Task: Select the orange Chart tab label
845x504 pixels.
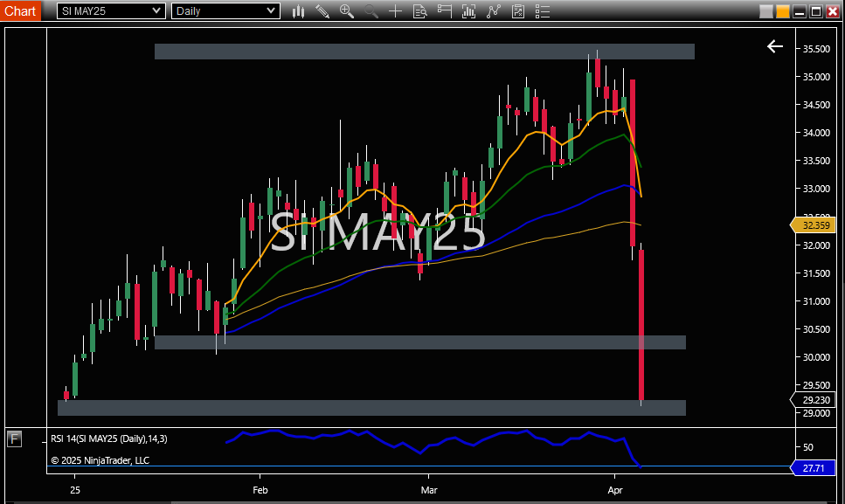Action: click(20, 10)
